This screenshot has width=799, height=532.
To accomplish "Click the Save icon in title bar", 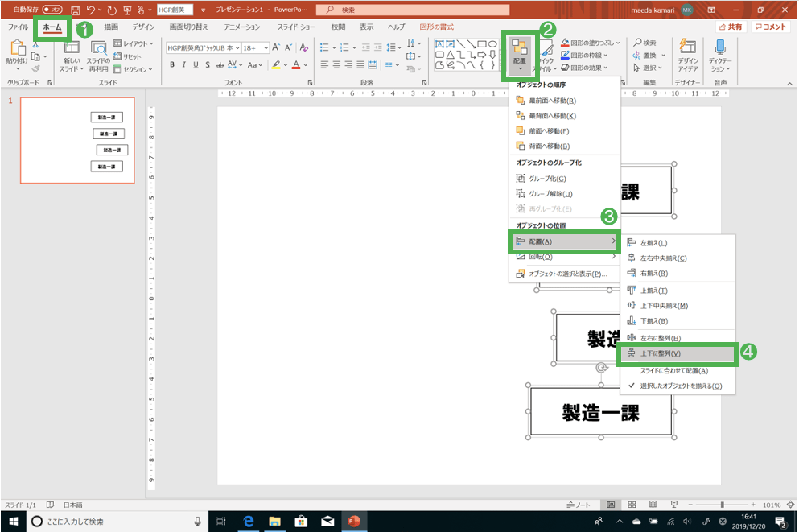I will 75,10.
